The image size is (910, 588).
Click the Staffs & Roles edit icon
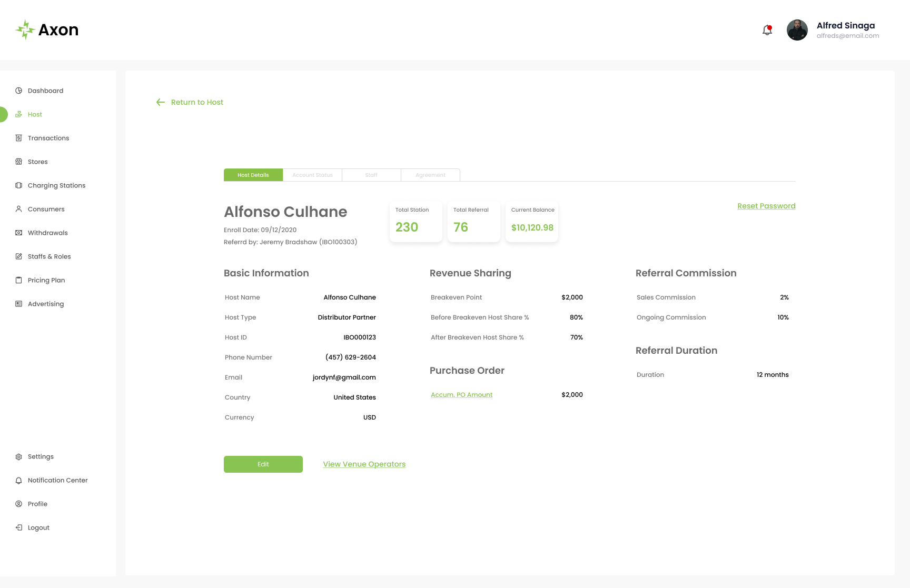[x=18, y=256]
